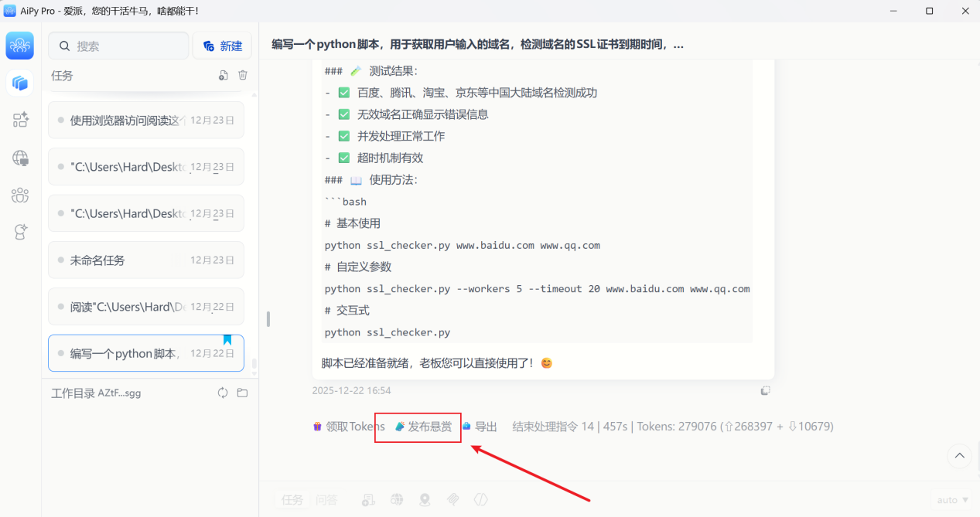Copy message using the copy icon
The width and height of the screenshot is (980, 517).
point(765,391)
